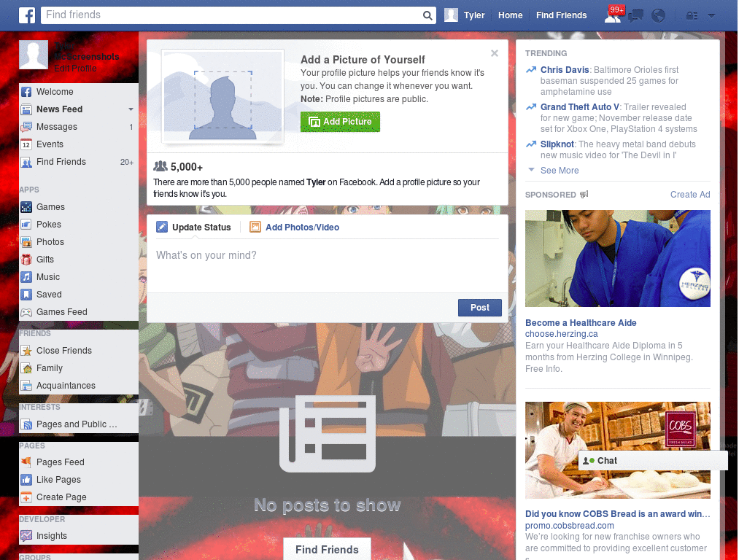The width and height of the screenshot is (747, 560).
Task: Open the Grand Theft Auto V trending topic
Action: tap(580, 106)
